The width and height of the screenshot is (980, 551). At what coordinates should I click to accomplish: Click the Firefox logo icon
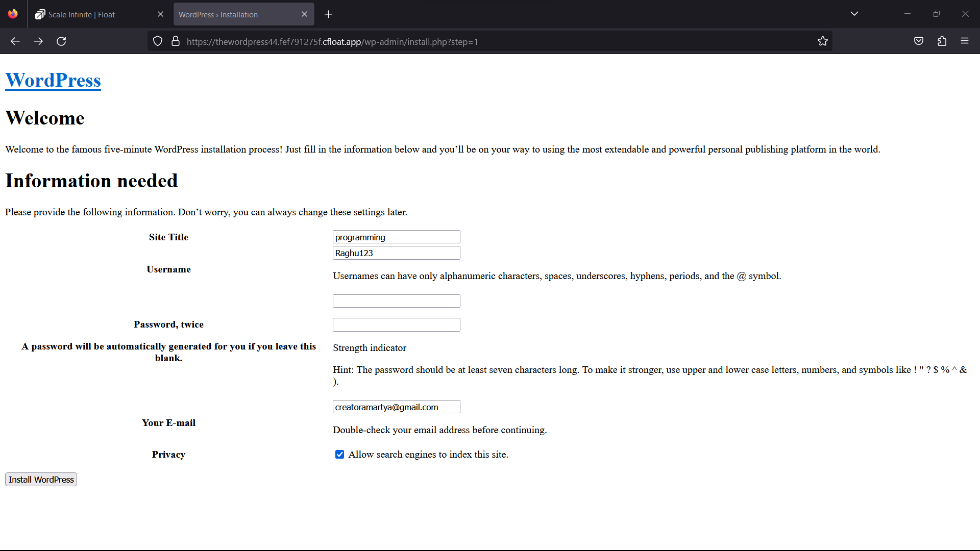(13, 14)
